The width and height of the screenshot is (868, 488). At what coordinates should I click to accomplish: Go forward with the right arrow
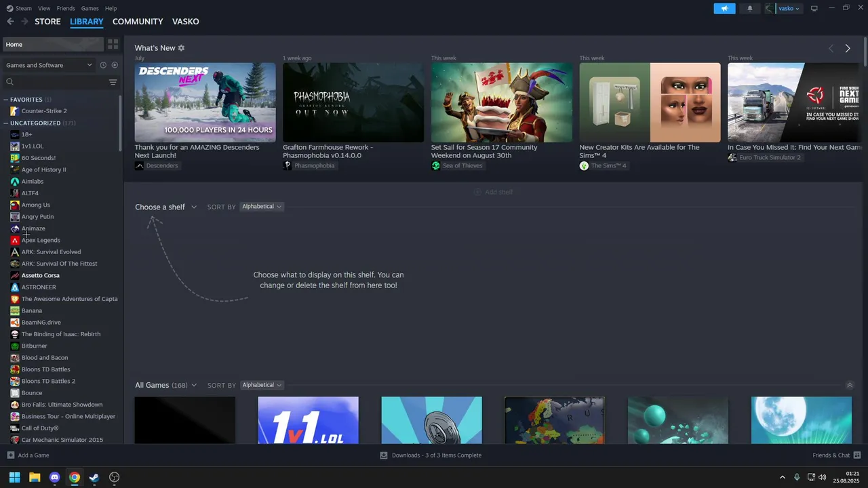[x=24, y=22]
